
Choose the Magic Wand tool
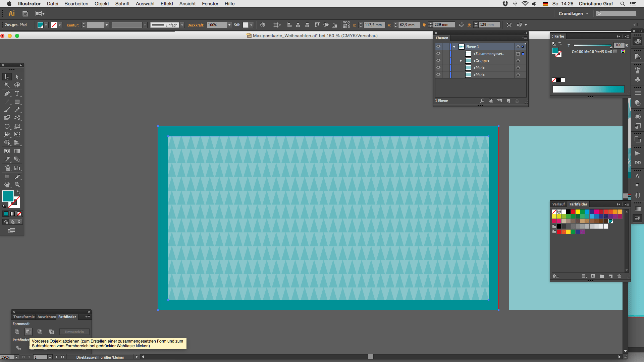point(7,85)
